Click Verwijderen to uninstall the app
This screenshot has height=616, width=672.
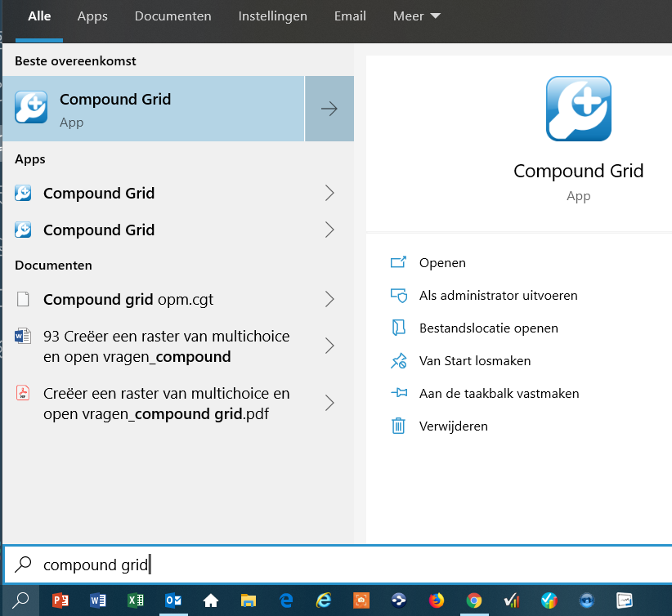454,426
